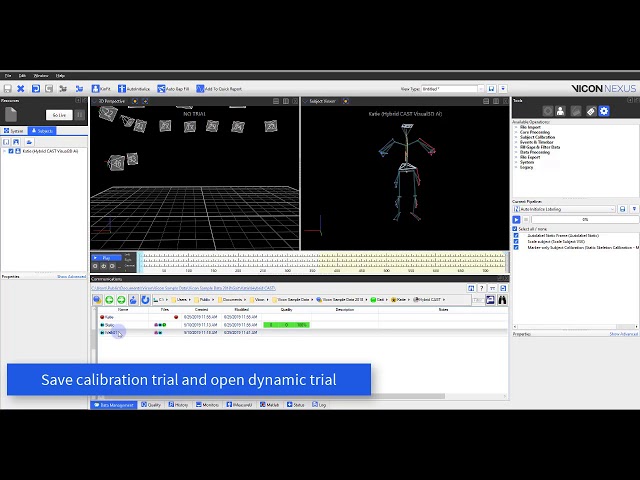Open the View Type dropdown
Viewport: 640px width, 480px height.
tap(481, 89)
